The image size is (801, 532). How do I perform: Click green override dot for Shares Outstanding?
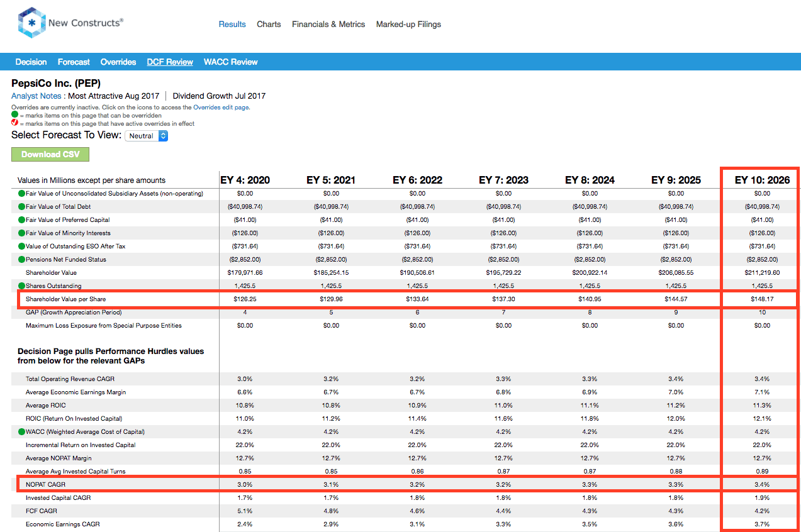(x=21, y=285)
